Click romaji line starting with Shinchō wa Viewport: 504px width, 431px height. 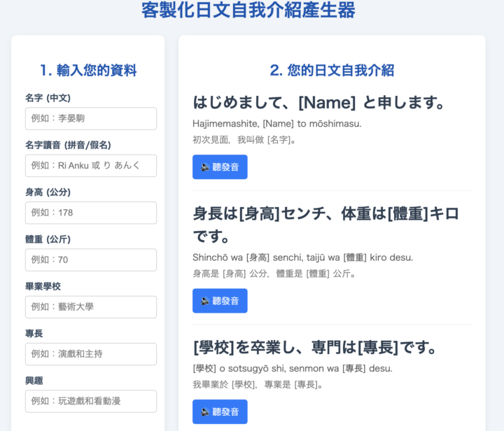click(x=303, y=257)
